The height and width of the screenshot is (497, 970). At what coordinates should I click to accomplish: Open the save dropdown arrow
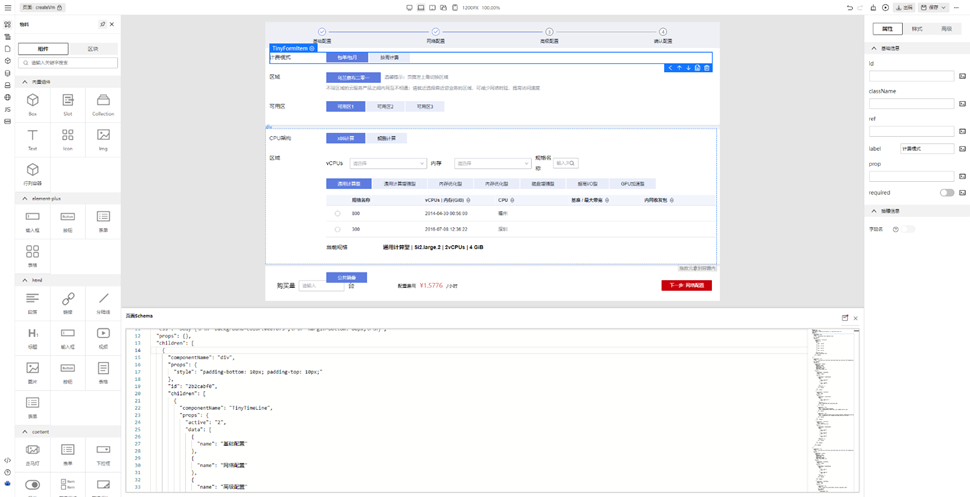943,7
